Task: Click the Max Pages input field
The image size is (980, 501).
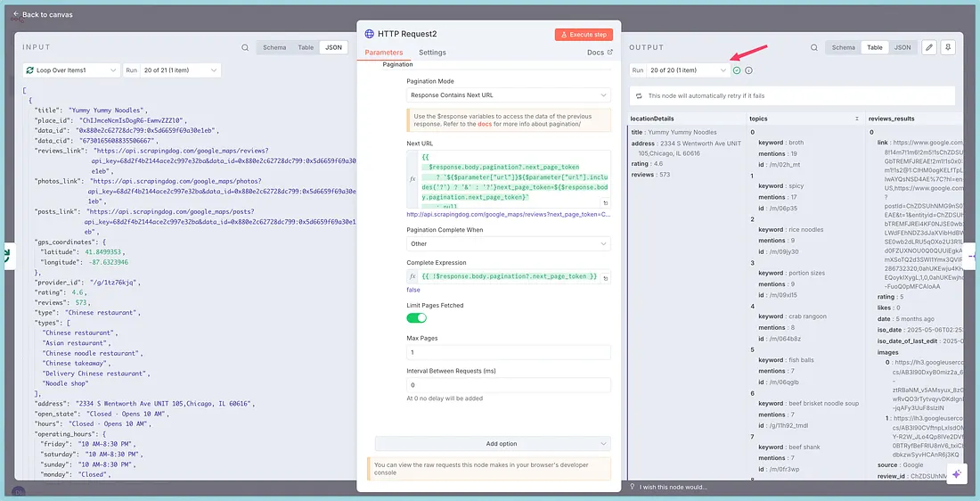Action: pyautogui.click(x=509, y=352)
